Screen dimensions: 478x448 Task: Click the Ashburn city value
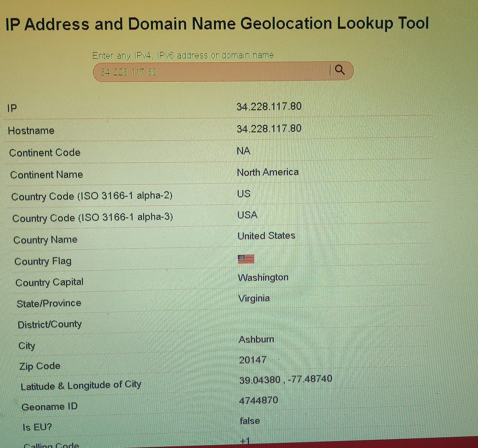(x=256, y=339)
